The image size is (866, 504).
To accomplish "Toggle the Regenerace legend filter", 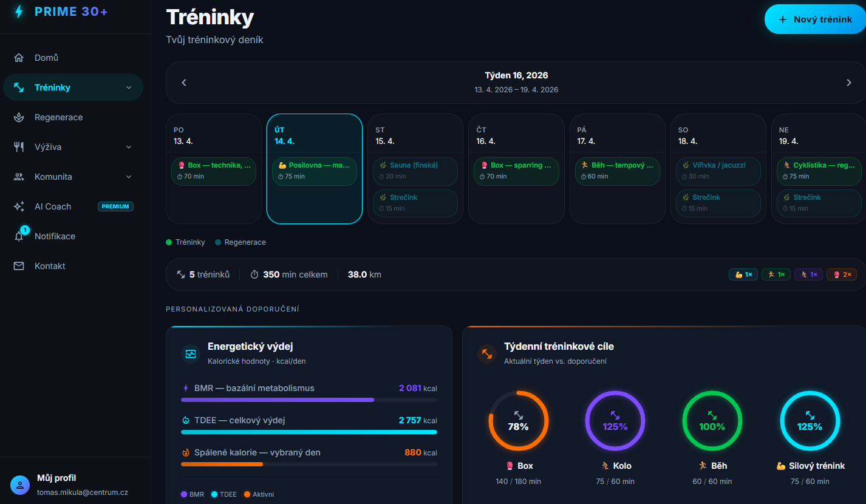I will (240, 242).
